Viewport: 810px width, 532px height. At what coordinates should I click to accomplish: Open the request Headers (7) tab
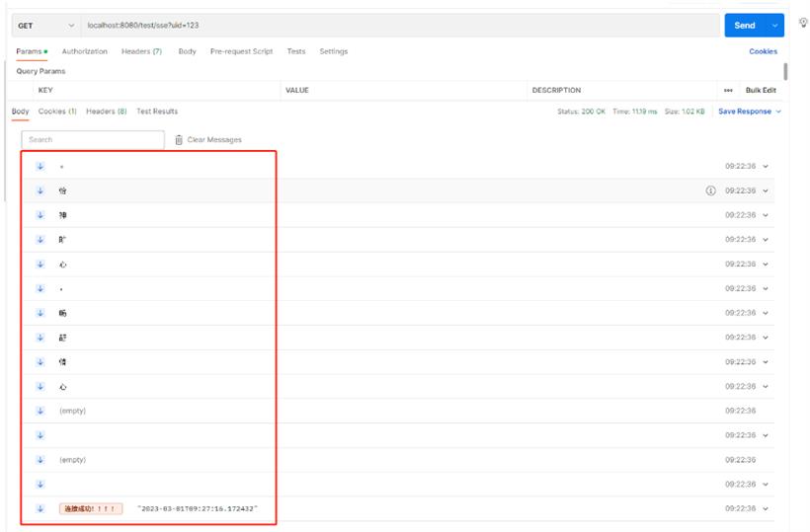click(x=141, y=51)
